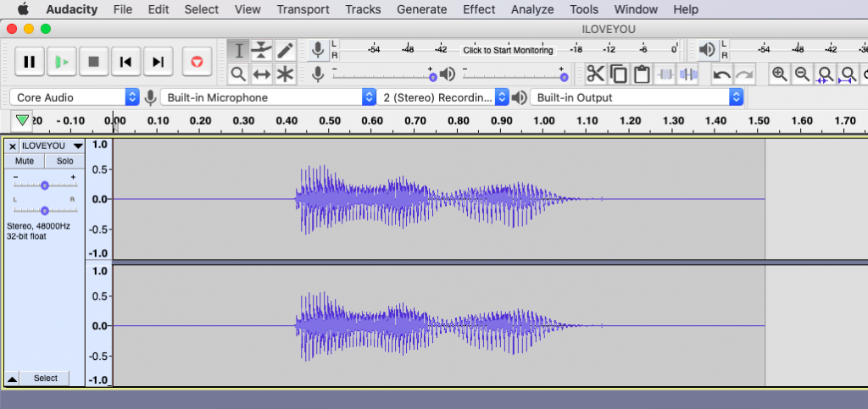868x409 pixels.
Task: Click upper channel vertical scale at 0.5
Action: pyautogui.click(x=98, y=169)
